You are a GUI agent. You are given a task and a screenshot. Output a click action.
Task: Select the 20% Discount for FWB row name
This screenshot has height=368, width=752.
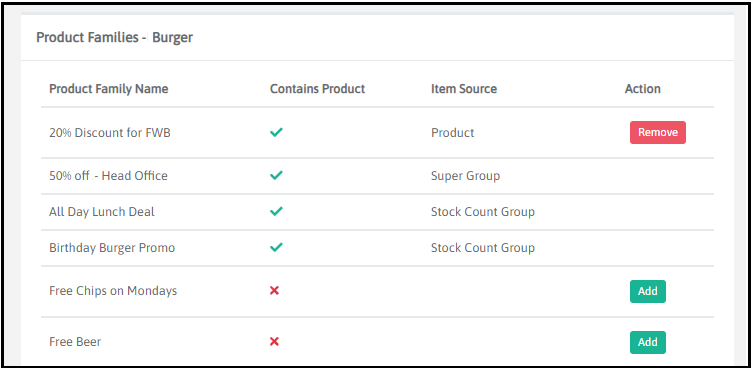[x=110, y=132]
